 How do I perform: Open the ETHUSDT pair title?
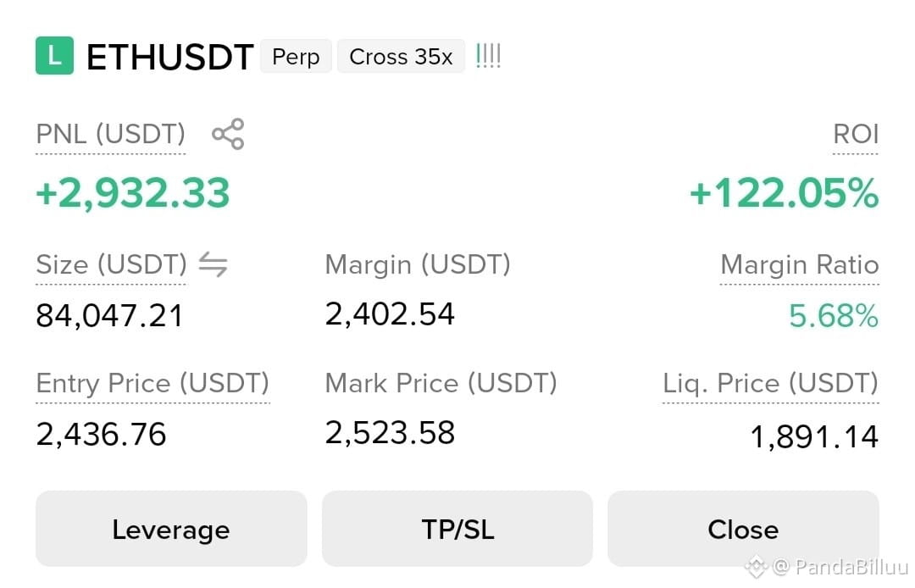click(169, 57)
